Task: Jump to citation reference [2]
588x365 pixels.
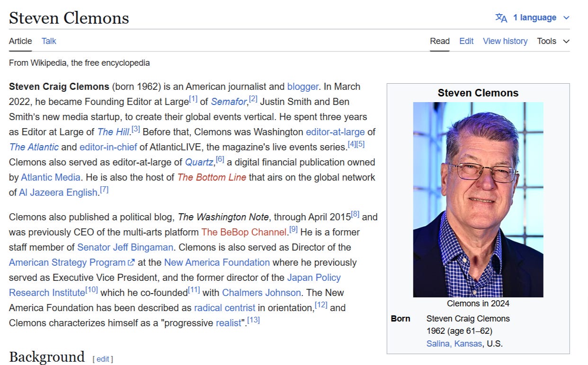Action: click(x=253, y=99)
